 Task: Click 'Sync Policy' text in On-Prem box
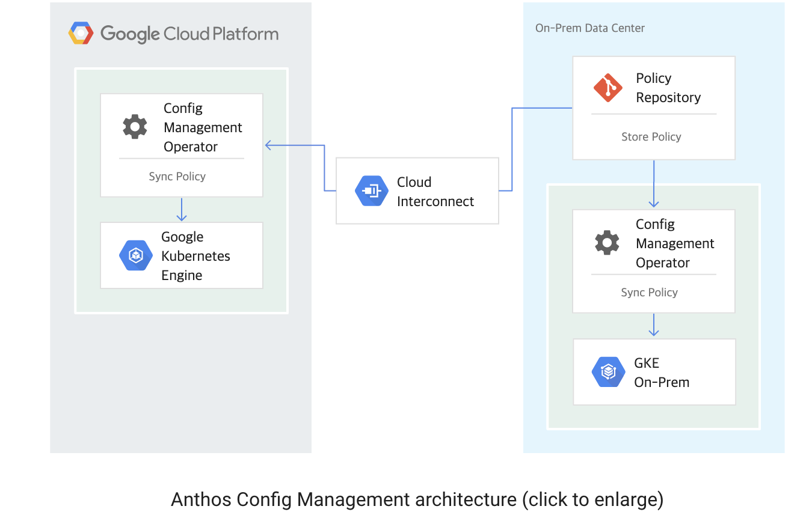[650, 292]
